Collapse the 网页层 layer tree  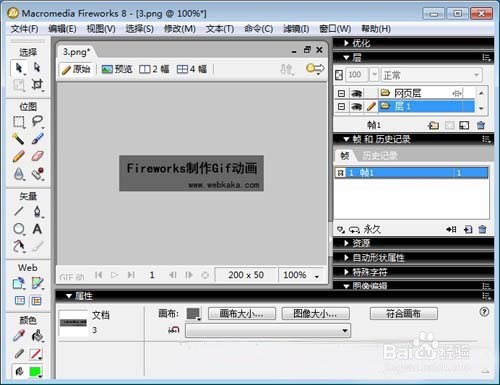(341, 93)
